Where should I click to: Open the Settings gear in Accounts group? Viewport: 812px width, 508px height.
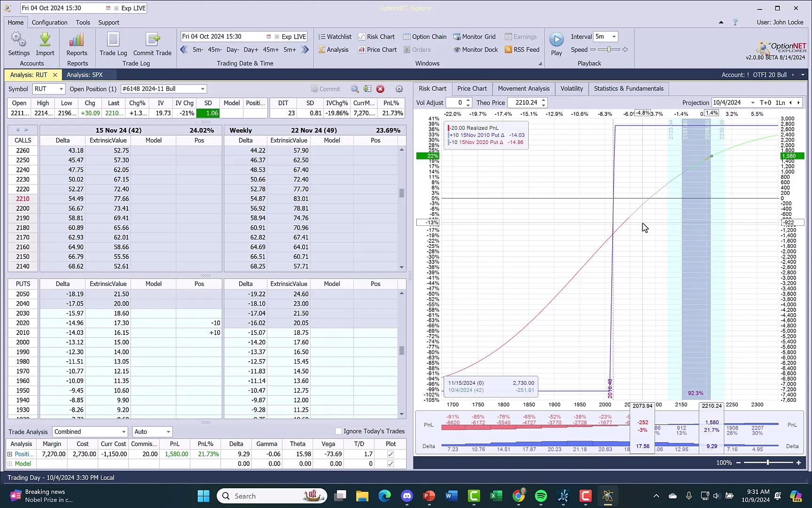(x=18, y=44)
